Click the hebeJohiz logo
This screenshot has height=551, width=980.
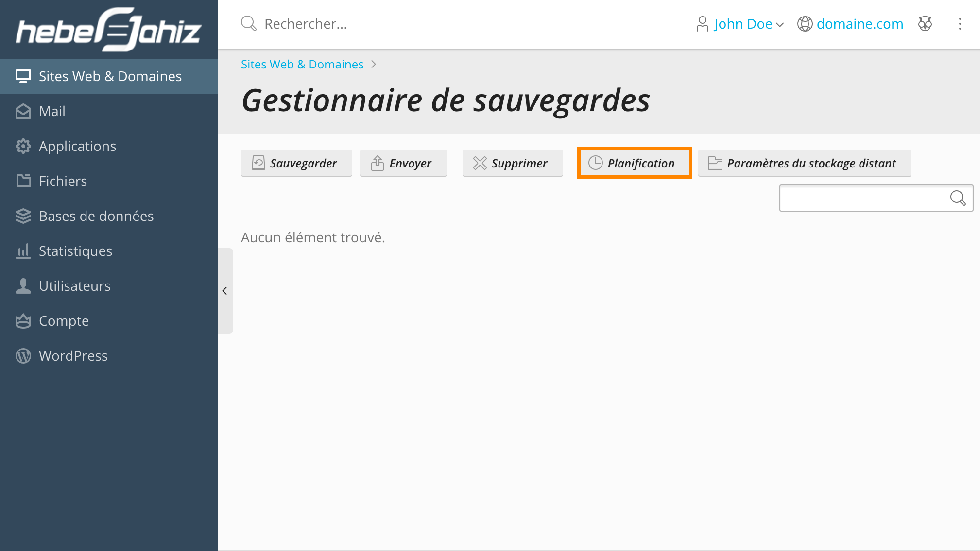tap(108, 29)
